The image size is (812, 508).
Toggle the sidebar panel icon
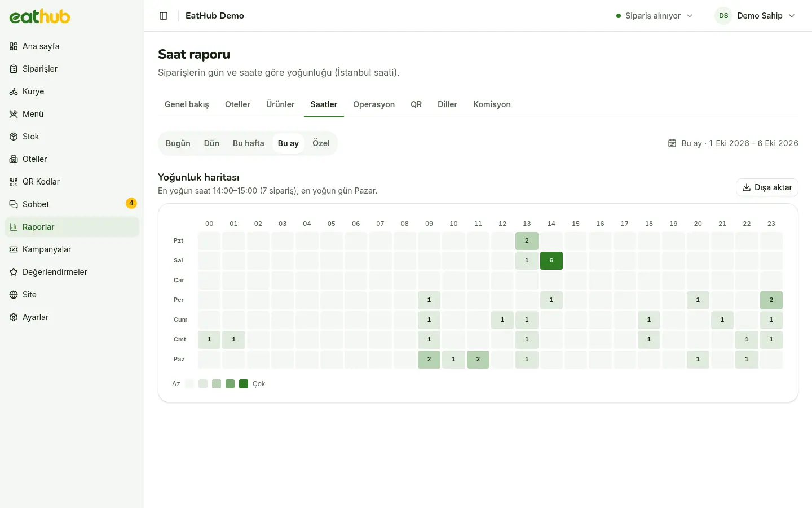164,16
